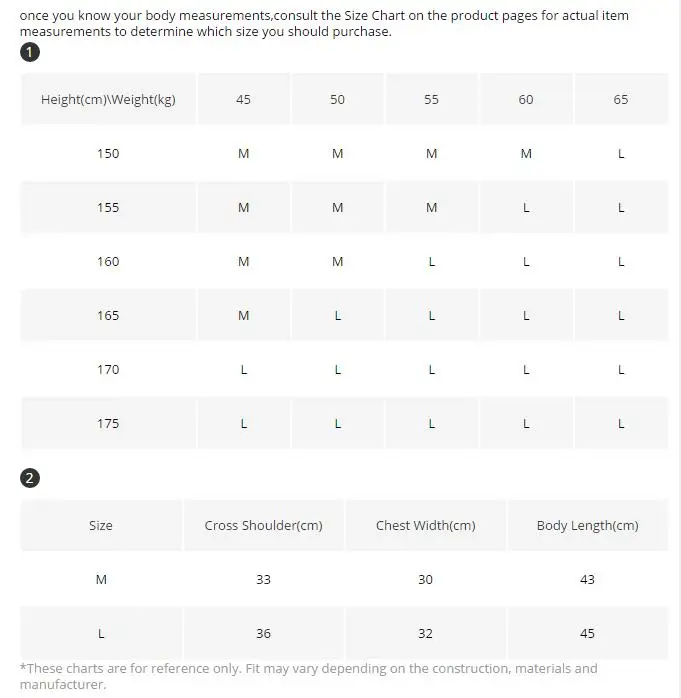The image size is (681, 698).
Task: Click the 32 chest width value
Action: (x=426, y=633)
